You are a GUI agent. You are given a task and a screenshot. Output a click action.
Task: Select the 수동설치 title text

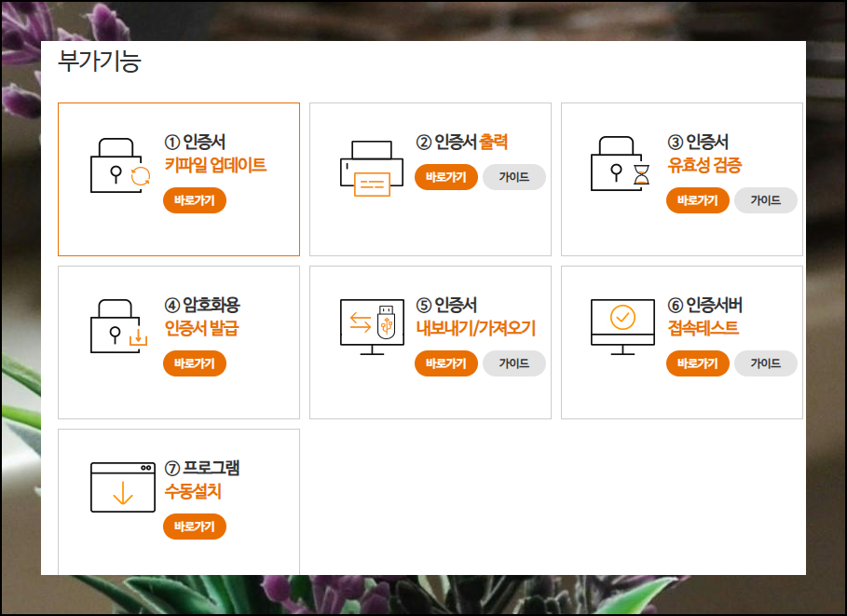click(193, 491)
